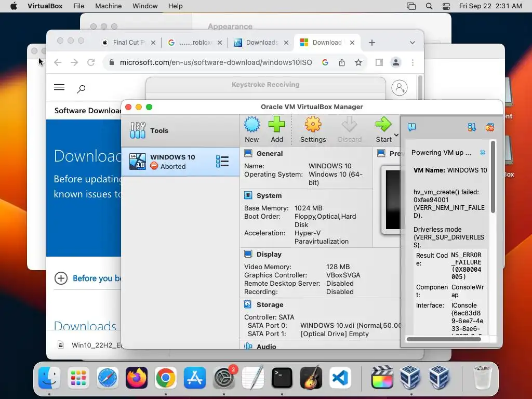This screenshot has width=532, height=399.
Task: Click the Chrome back arrow
Action: tap(58, 62)
